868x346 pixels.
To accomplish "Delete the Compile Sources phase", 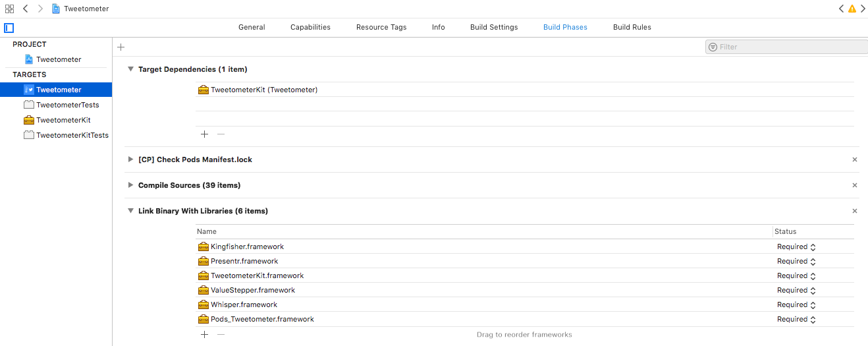I will pyautogui.click(x=855, y=185).
